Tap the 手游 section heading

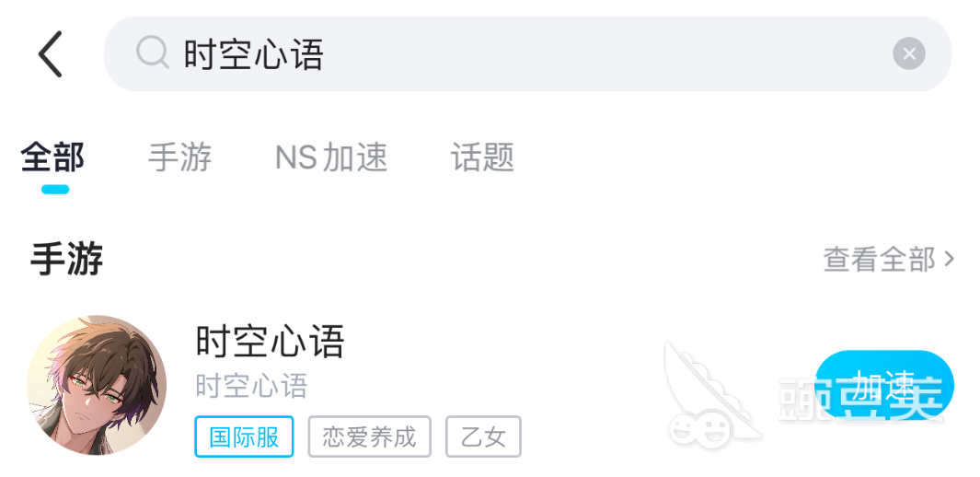click(67, 259)
